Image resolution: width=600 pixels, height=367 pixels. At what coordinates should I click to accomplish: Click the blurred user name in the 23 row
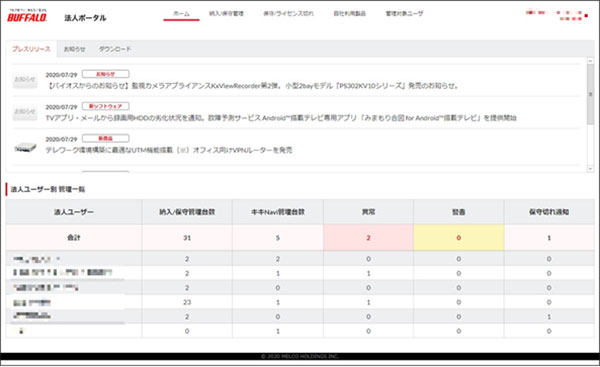32,303
